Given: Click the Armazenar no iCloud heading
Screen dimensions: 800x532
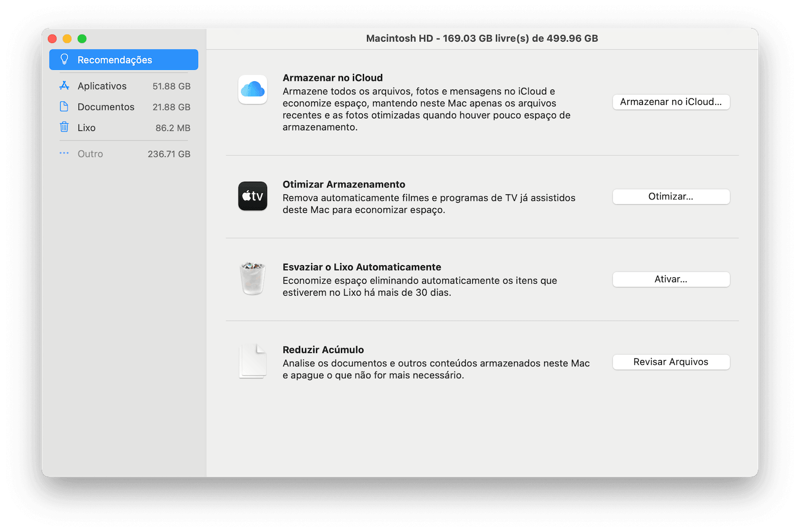Looking at the screenshot, I should coord(332,77).
